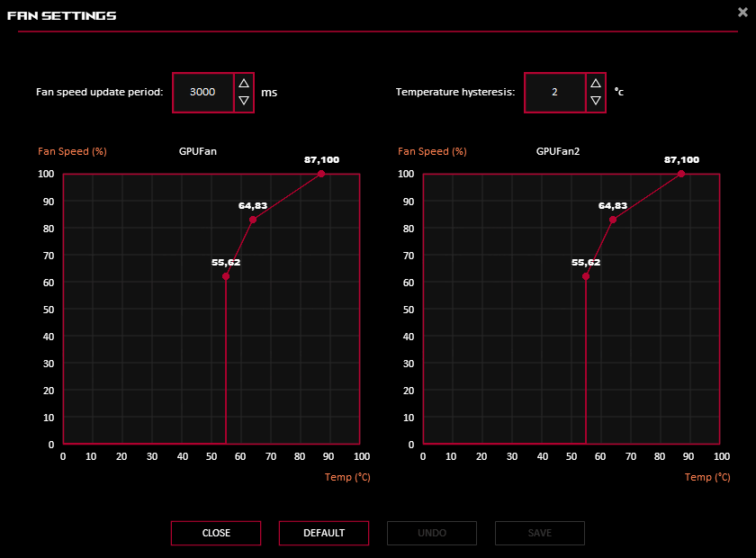
Task: Decrease fan speed update period with down arrow
Action: 244,100
